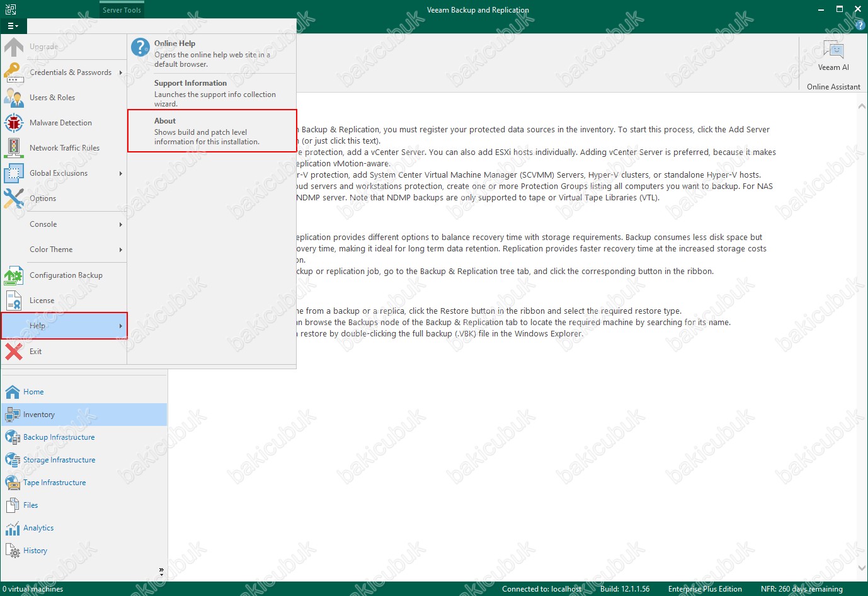Expand Help submenu arrow

tap(120, 326)
